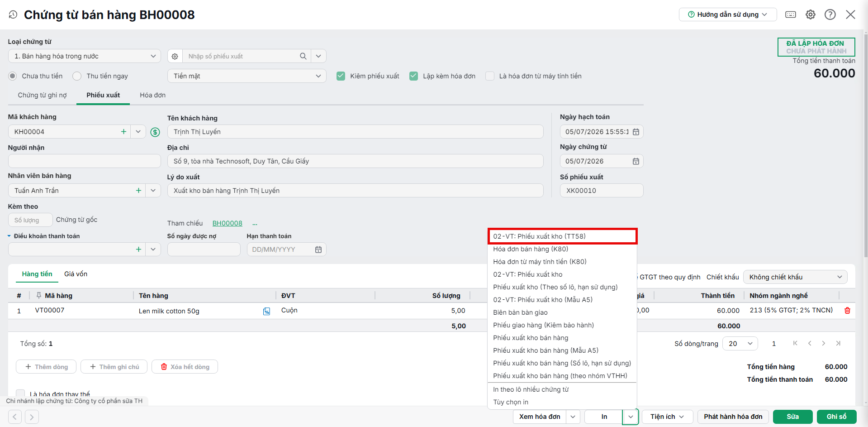Screen dimensions: 868x427
Task: Open BH00008 reference link
Action: click(x=227, y=223)
